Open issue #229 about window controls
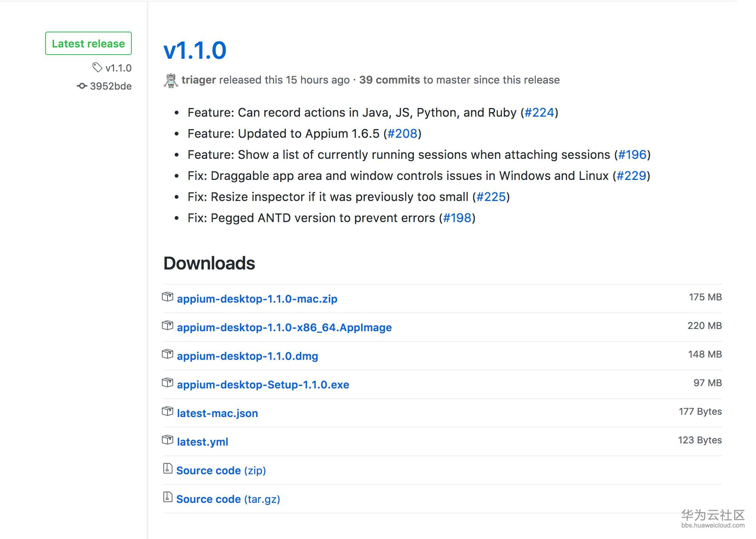The height and width of the screenshot is (539, 756). pyautogui.click(x=631, y=176)
